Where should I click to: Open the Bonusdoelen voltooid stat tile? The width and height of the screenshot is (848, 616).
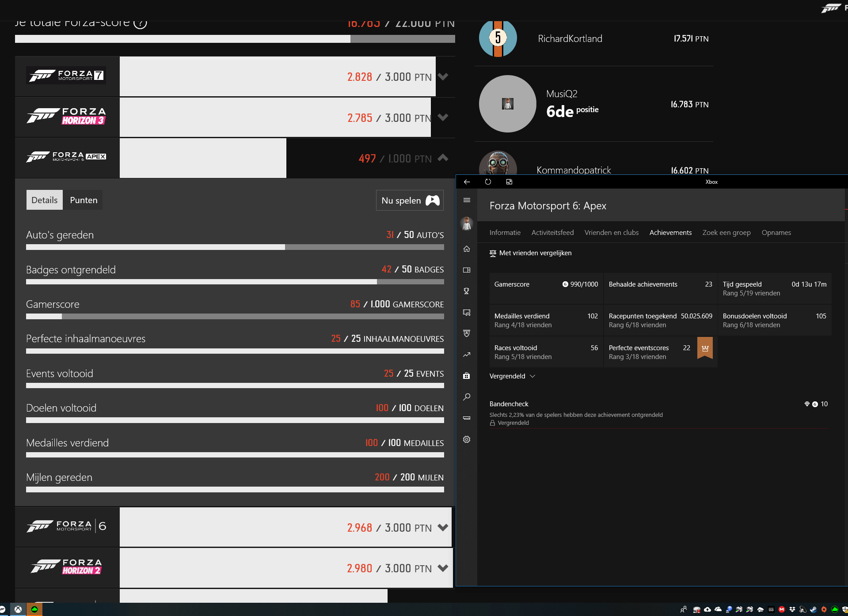coord(775,320)
